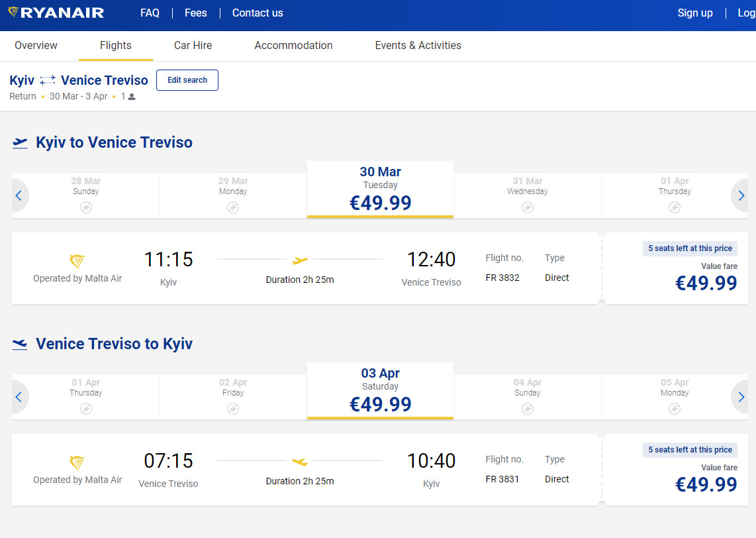Show earlier outbound dates with left chevron

tap(19, 195)
